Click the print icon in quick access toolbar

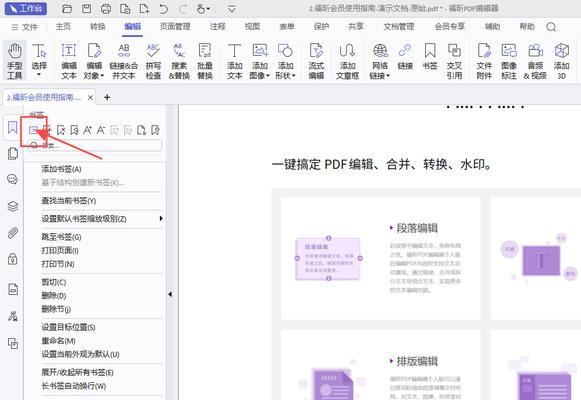[106, 9]
